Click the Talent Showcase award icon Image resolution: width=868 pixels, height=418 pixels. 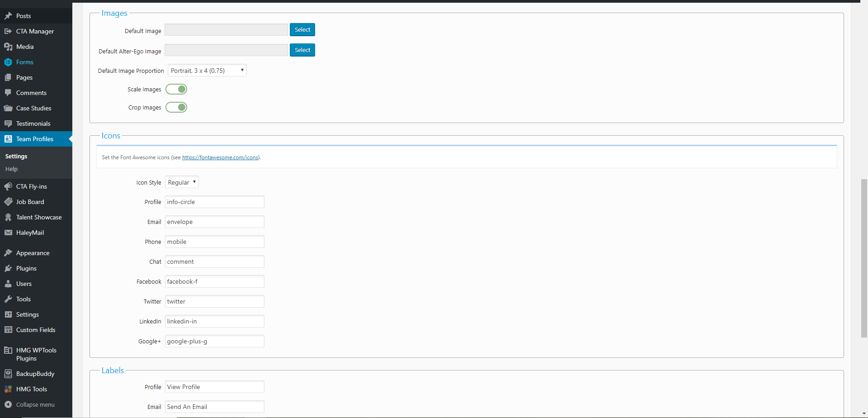click(x=8, y=217)
